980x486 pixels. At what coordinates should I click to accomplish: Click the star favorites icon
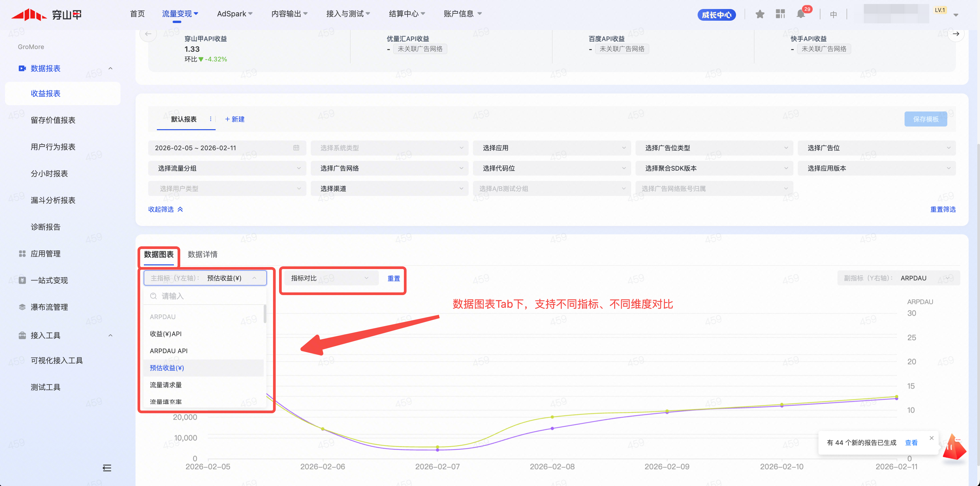760,14
